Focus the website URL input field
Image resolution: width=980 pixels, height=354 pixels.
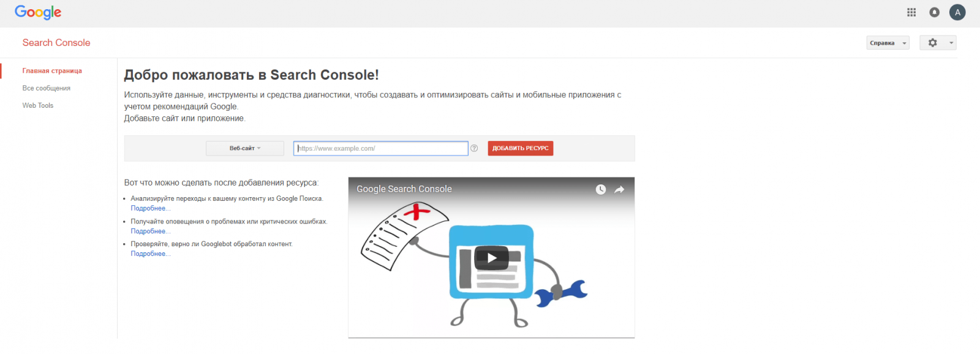380,148
